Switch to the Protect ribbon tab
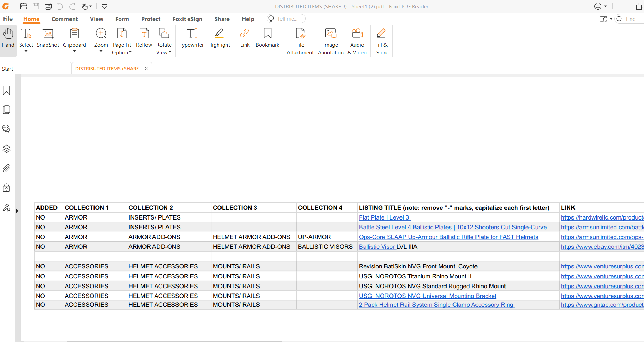This screenshot has height=342, width=644. tap(151, 19)
